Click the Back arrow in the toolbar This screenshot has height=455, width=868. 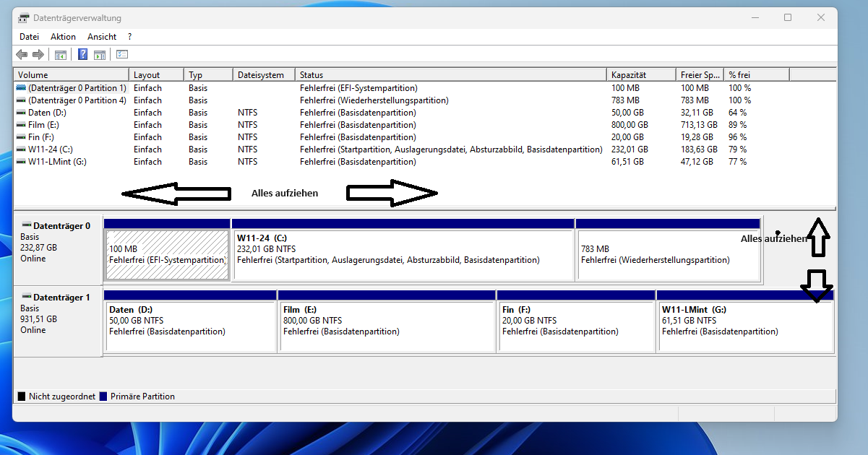[22, 54]
